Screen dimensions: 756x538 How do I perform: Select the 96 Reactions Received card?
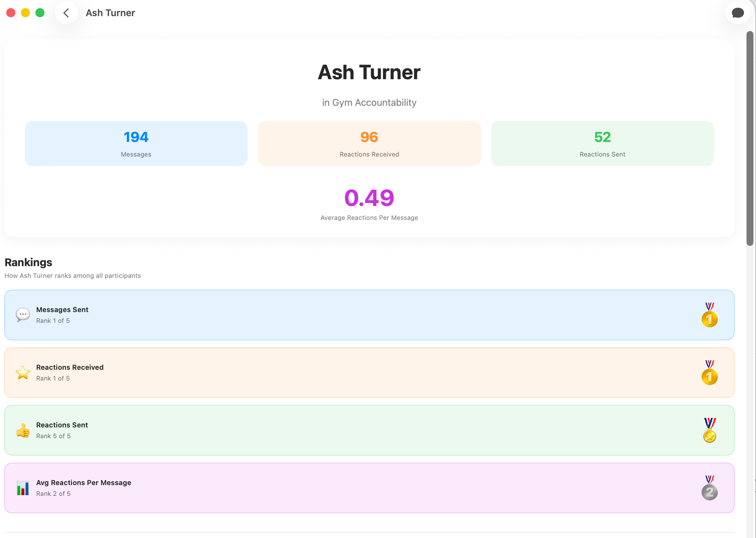point(369,144)
